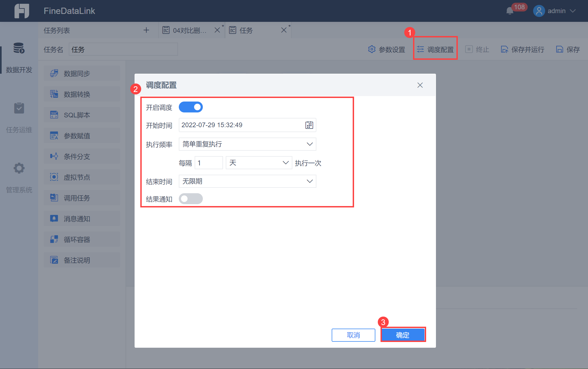
Task: Click the notification bell icon
Action: [x=509, y=11]
